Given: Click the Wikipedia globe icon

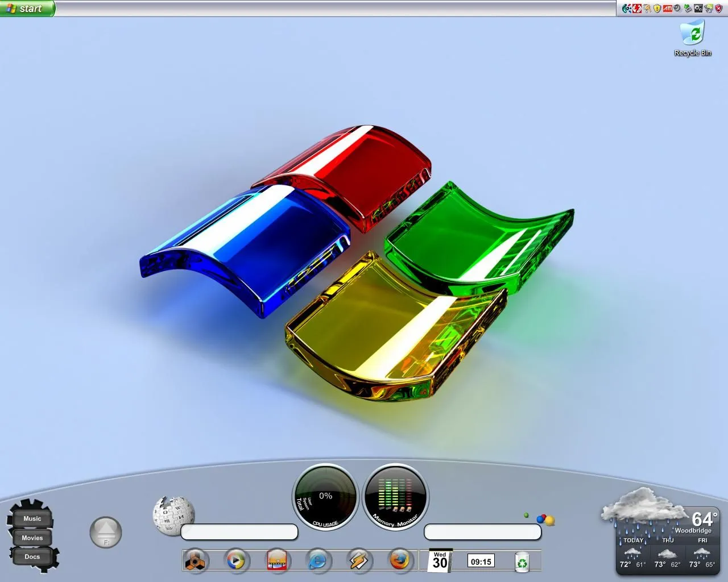Looking at the screenshot, I should click(x=172, y=515).
